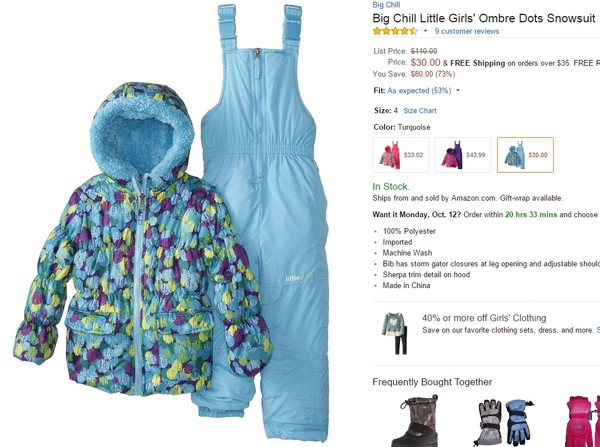Select the purple snowsuit color swatch $43.99
The height and width of the screenshot is (447, 600).
pos(463,155)
